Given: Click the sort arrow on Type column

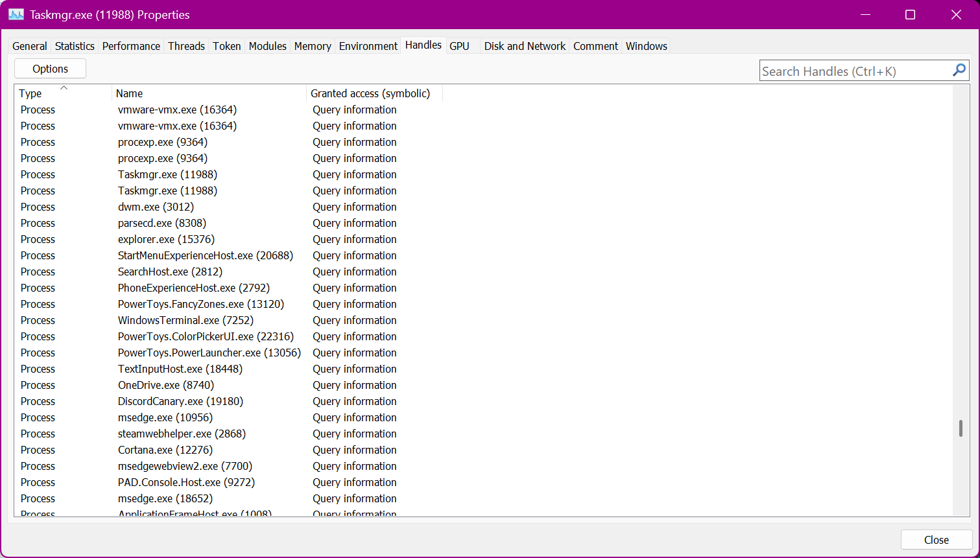Looking at the screenshot, I should coord(64,88).
